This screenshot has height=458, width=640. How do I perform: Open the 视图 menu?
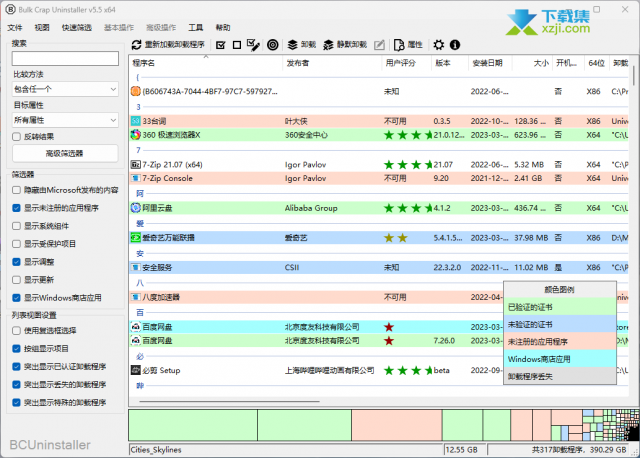tap(42, 27)
